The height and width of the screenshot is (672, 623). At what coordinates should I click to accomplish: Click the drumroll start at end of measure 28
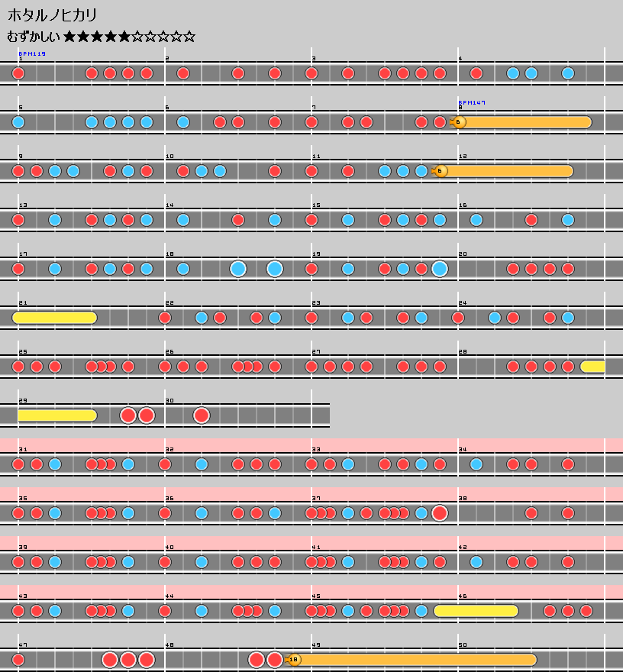pyautogui.click(x=592, y=367)
